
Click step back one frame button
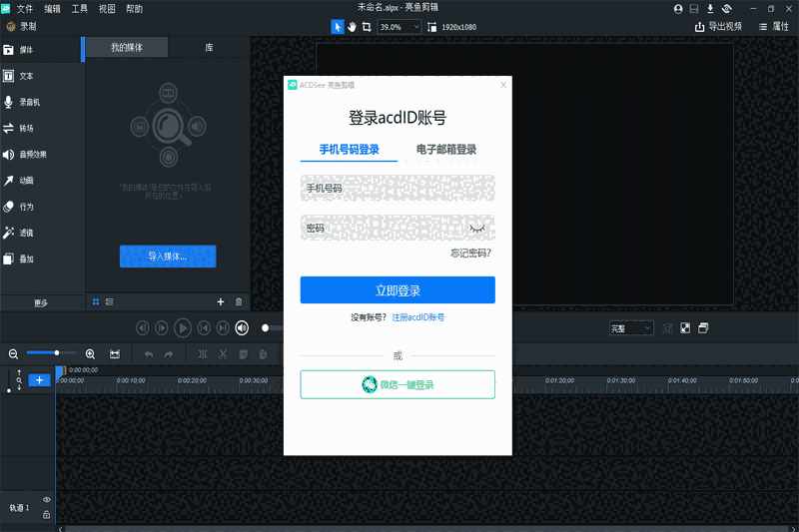(x=143, y=328)
